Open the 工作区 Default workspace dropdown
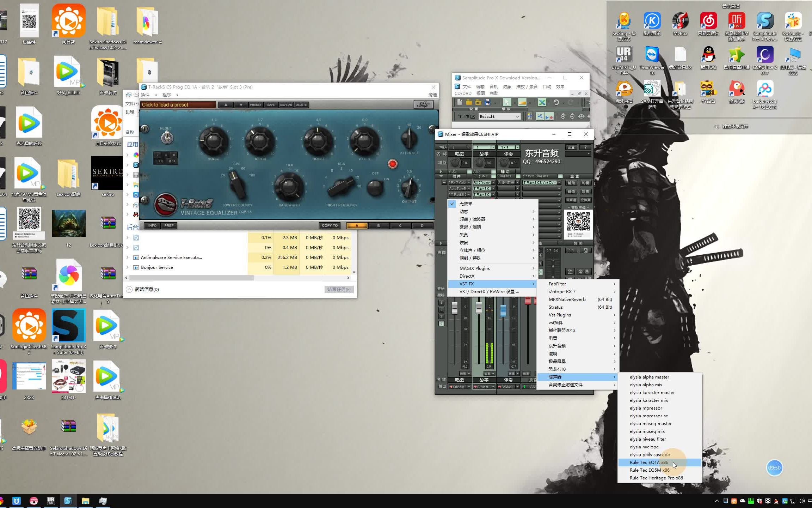The height and width of the screenshot is (508, 812). (499, 116)
